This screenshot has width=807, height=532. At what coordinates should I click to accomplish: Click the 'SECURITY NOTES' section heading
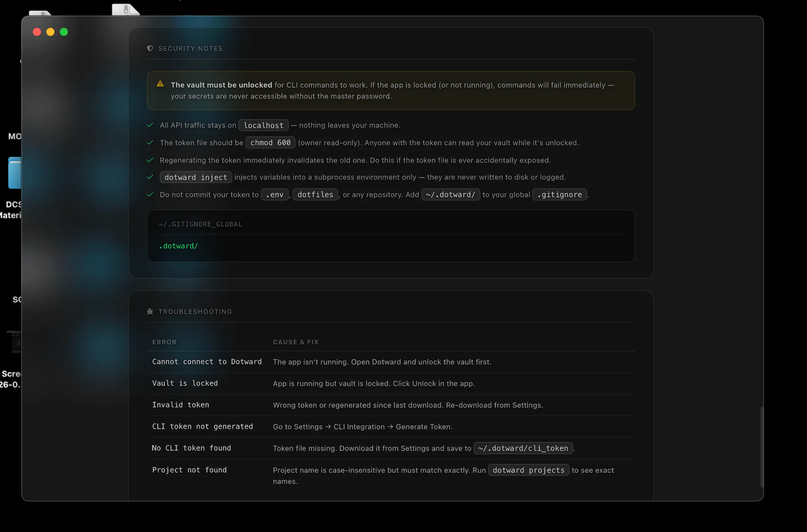tap(191, 49)
